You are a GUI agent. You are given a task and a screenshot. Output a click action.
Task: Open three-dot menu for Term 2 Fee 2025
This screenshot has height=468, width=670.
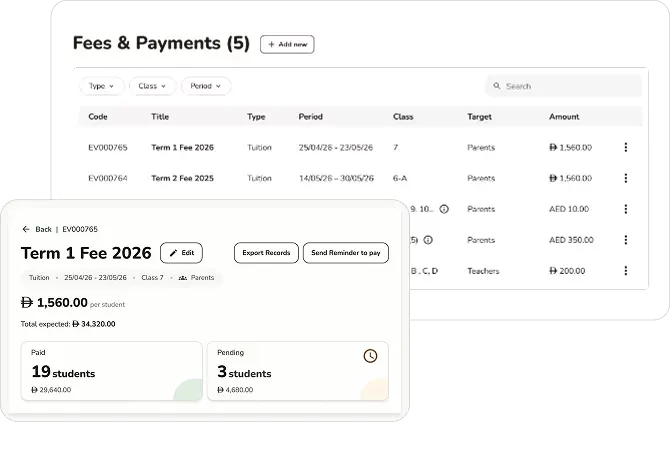pyautogui.click(x=626, y=179)
